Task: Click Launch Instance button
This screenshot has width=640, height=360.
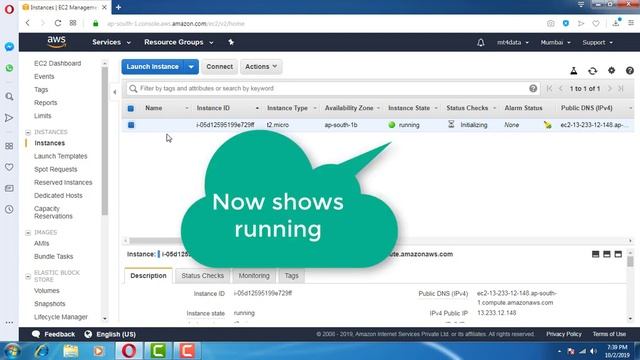Action: click(153, 67)
